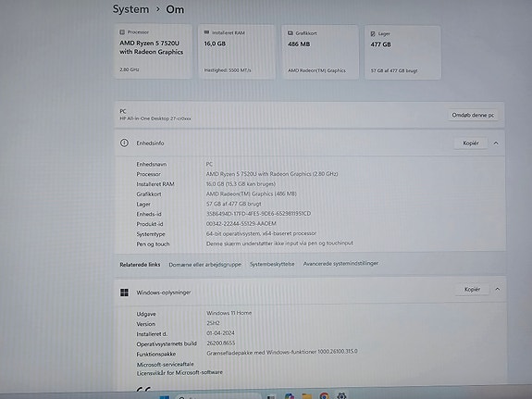Open the AMD Ryzen 5 7520U Processor card
Viewport: 532px width, 399px height.
coord(153,51)
